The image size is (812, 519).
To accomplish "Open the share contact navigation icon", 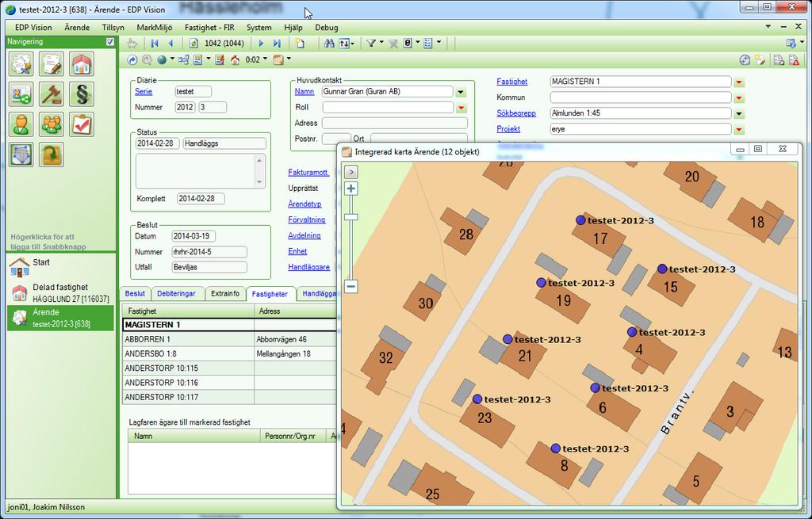I will [21, 94].
